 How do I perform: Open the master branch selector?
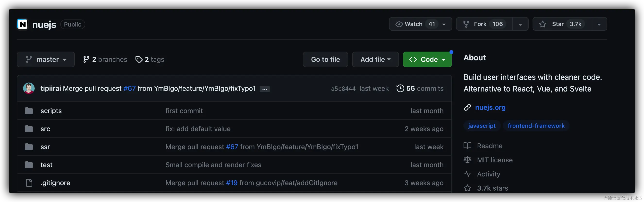[46, 59]
